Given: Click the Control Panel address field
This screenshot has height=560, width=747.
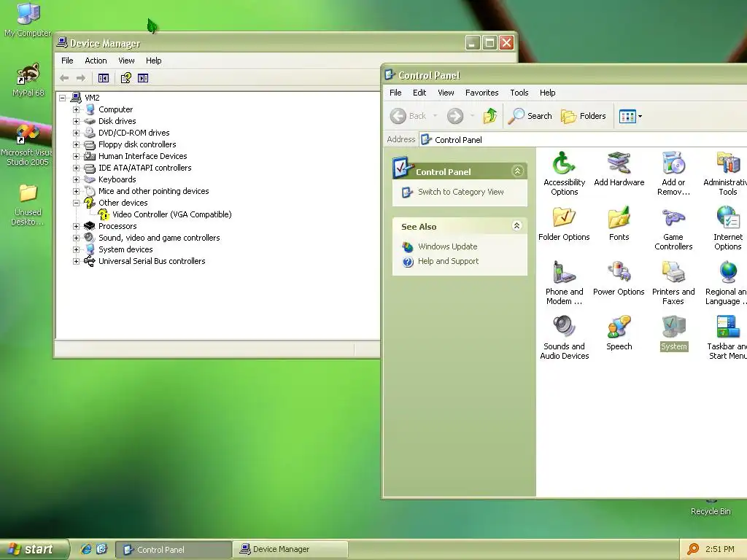Looking at the screenshot, I should tap(583, 139).
